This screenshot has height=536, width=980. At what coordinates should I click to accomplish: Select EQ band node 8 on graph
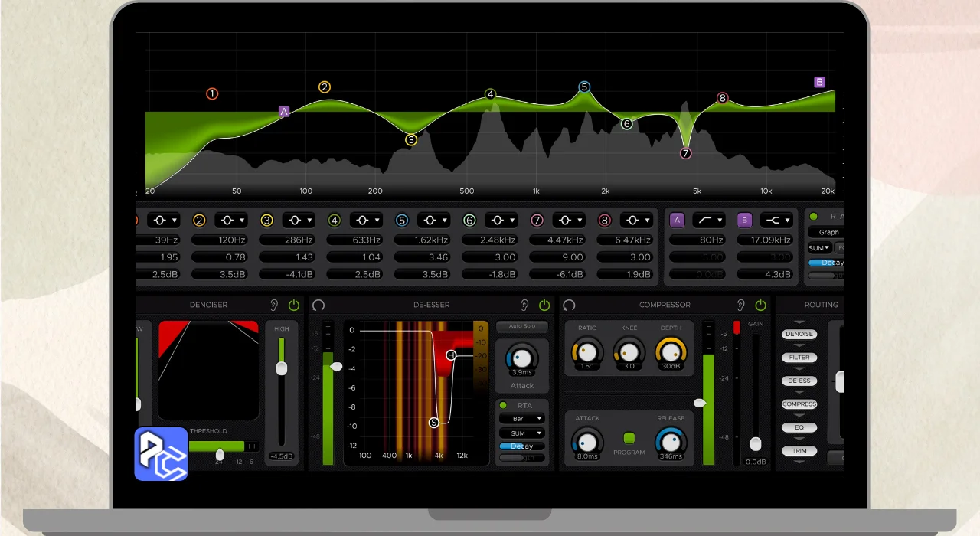[722, 98]
